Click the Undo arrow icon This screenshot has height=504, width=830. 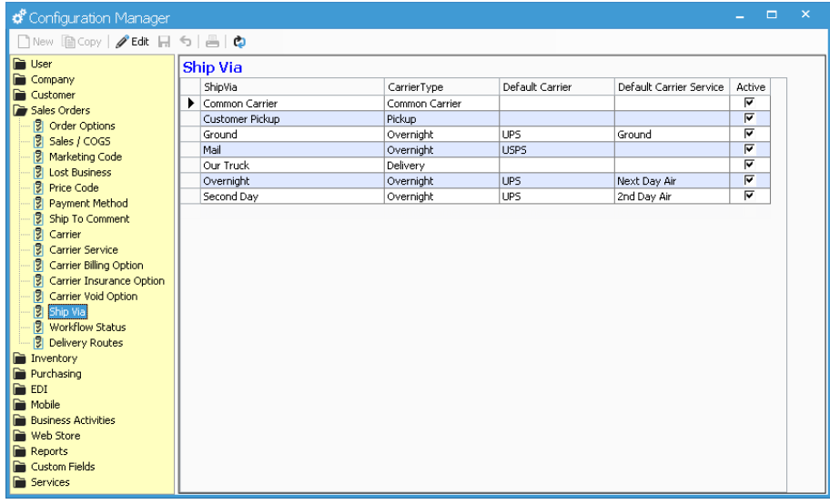coord(186,41)
